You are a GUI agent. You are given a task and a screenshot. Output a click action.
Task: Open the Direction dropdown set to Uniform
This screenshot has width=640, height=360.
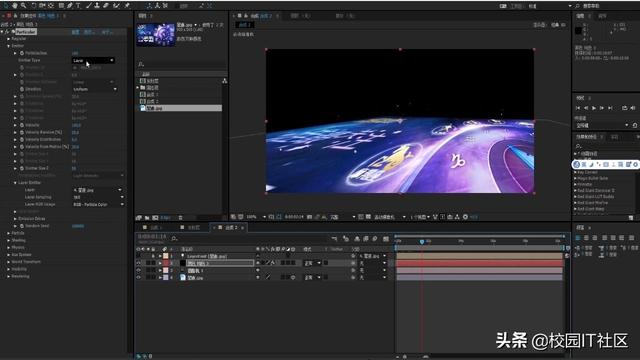pos(95,89)
